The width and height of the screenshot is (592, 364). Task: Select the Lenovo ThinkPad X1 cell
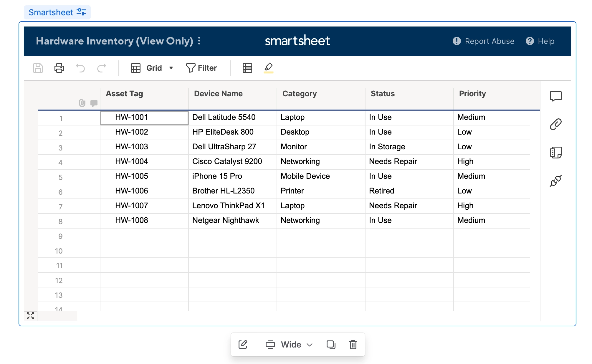pyautogui.click(x=233, y=206)
